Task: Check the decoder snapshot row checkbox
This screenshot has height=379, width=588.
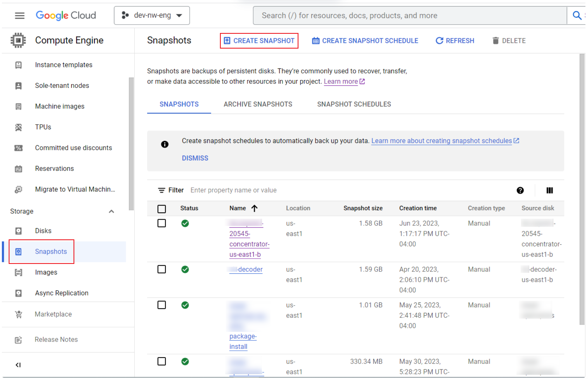Action: pyautogui.click(x=162, y=269)
